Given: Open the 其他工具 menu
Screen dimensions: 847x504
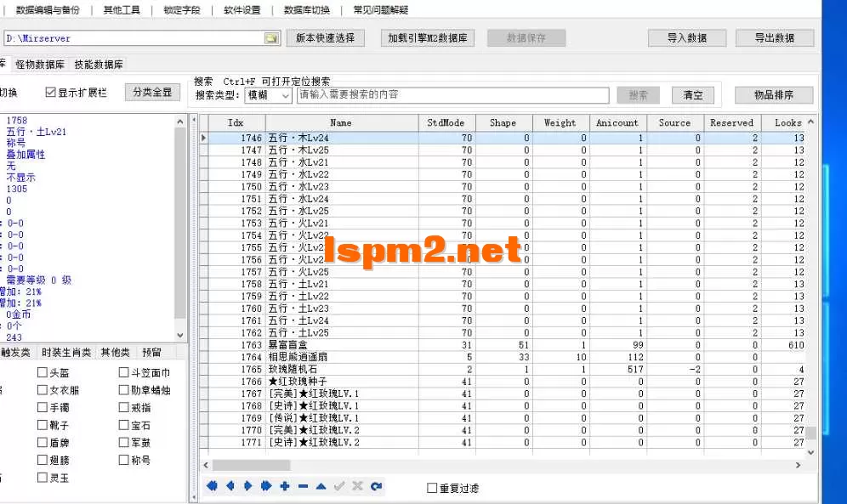Looking at the screenshot, I should 121,10.
